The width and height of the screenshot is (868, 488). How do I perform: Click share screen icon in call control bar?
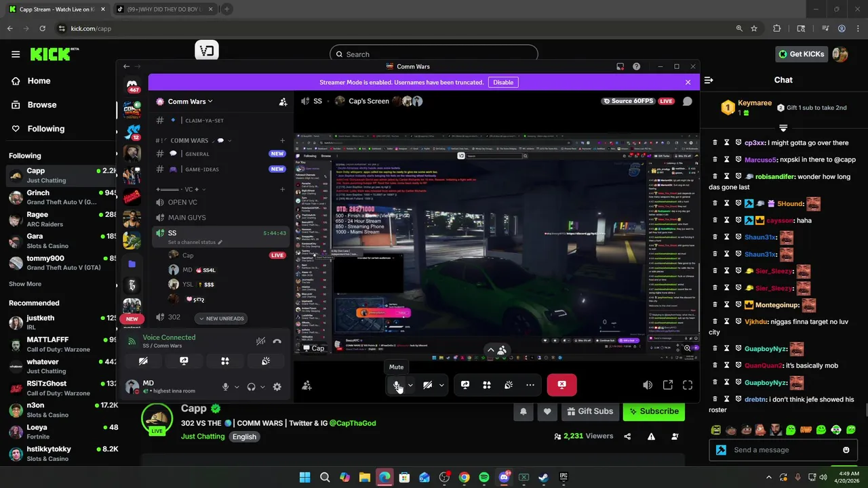(x=465, y=385)
